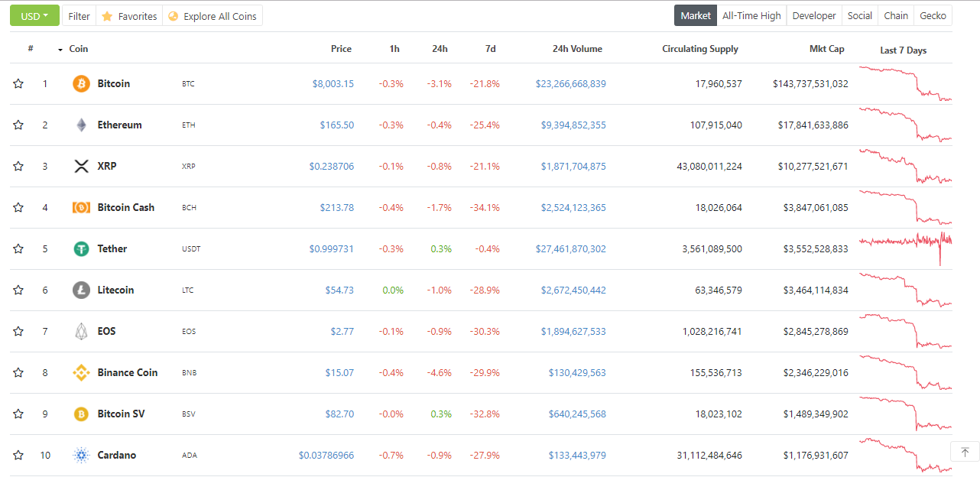
Task: Open the Filter button
Action: 79,16
